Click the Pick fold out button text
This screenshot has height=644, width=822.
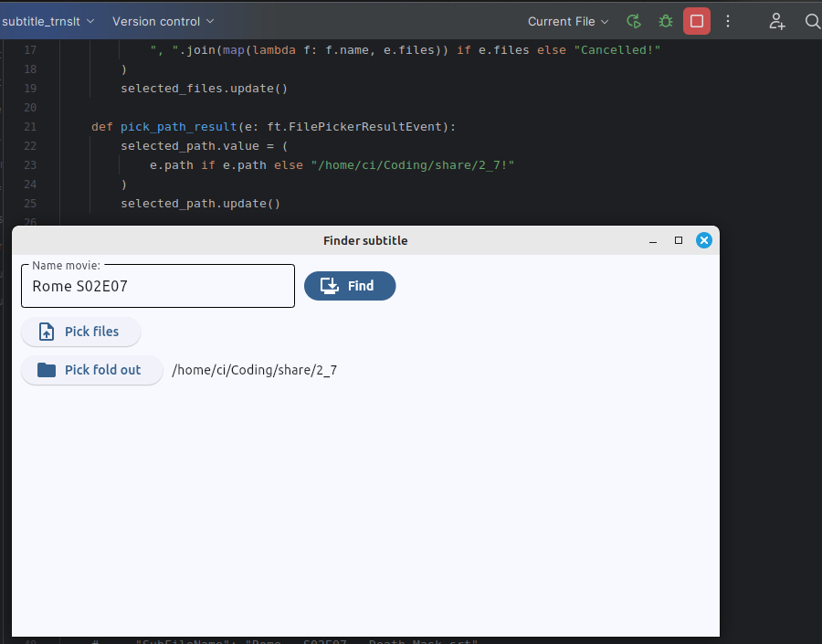(102, 370)
